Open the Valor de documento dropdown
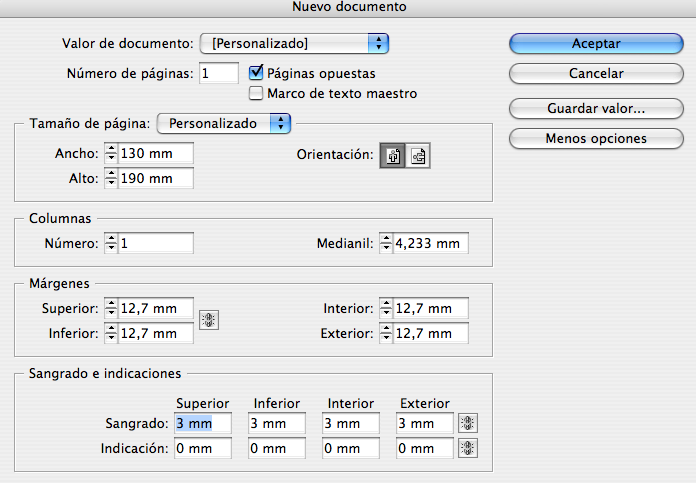Viewport: 696px width, 483px height. click(x=294, y=44)
